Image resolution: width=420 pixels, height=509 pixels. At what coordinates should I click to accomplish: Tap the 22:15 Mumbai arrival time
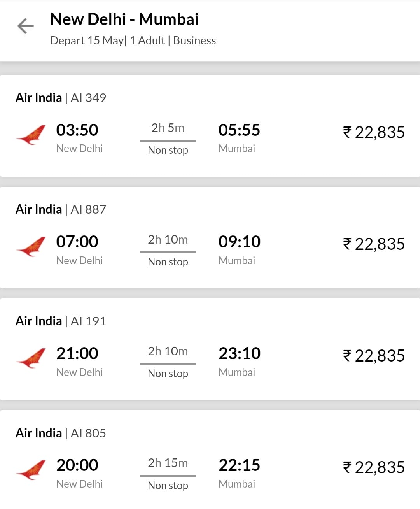(240, 465)
